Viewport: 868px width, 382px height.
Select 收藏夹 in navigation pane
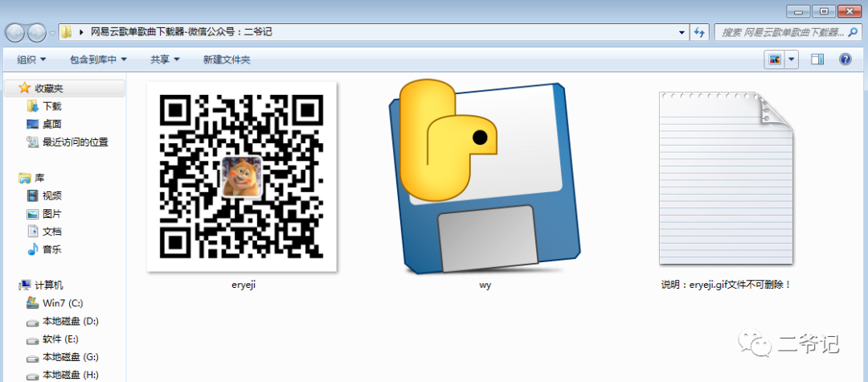[65, 88]
